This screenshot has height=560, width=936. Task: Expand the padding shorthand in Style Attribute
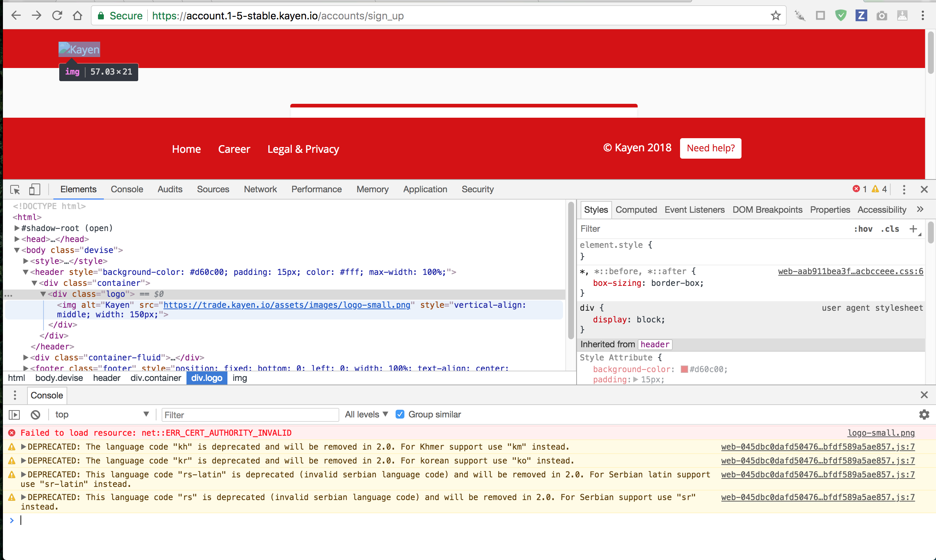[x=635, y=380]
